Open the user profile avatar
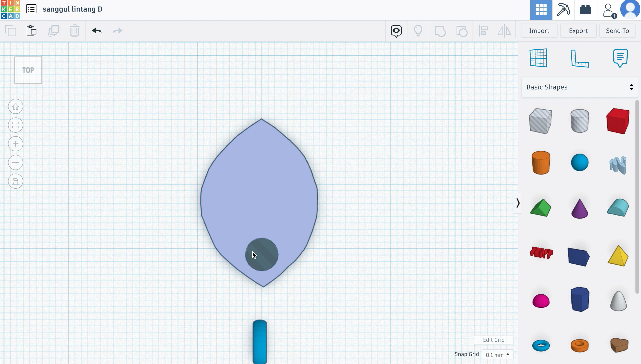641x364 pixels. pyautogui.click(x=630, y=9)
